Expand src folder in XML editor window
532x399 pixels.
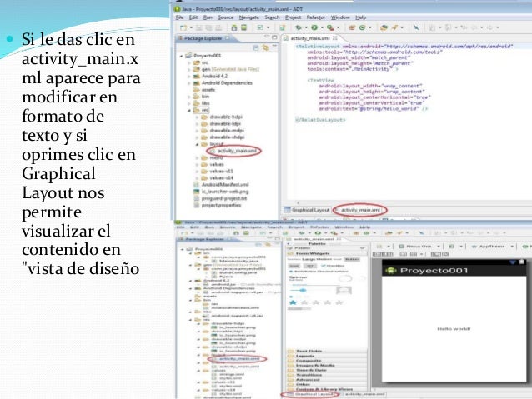189,62
